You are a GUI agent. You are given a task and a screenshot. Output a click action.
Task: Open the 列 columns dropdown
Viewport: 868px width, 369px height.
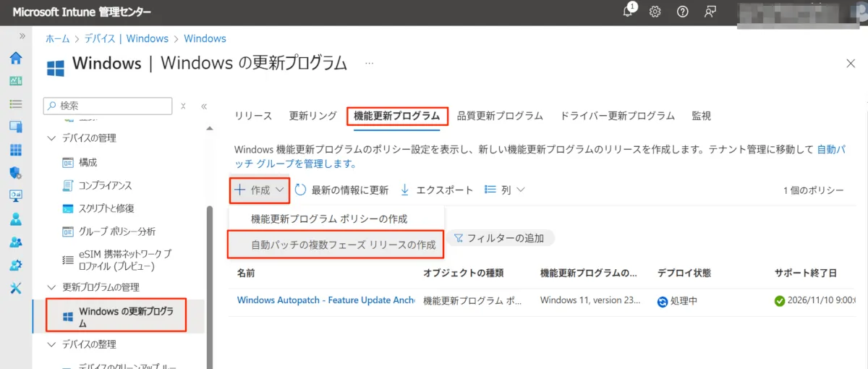point(504,190)
